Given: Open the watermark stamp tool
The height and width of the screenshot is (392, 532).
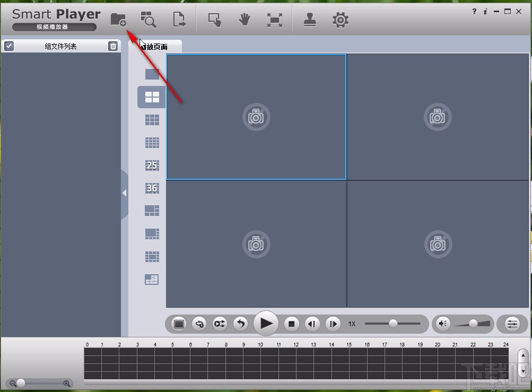Looking at the screenshot, I should point(310,20).
